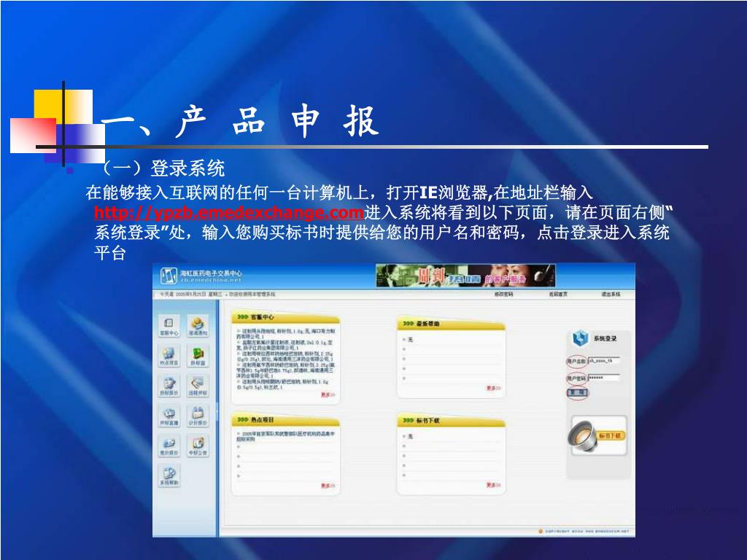Click the 最新帮助 panel header
Image resolution: width=747 pixels, height=560 pixels.
(451, 324)
